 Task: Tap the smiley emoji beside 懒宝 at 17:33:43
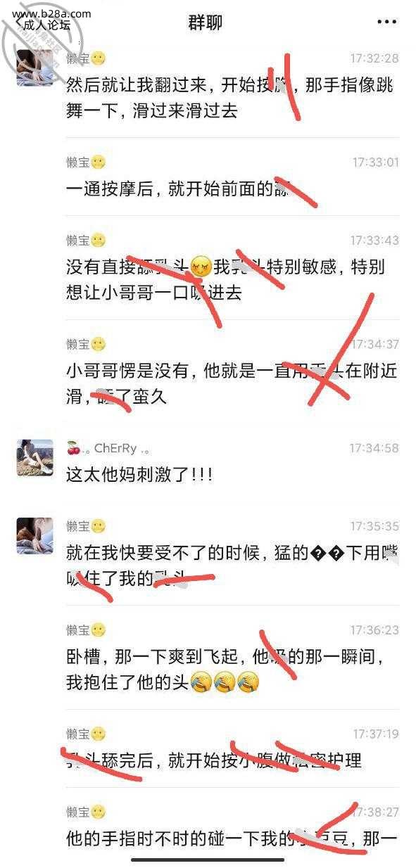[x=99, y=241]
